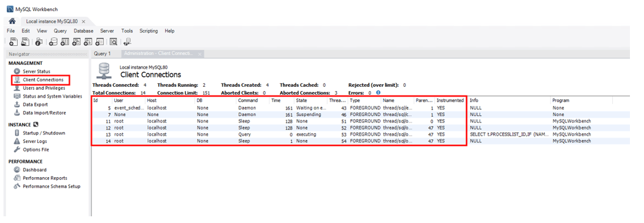The image size is (644, 223).
Task: Reconnect to DBMS toolbar icon
Action: (127, 42)
